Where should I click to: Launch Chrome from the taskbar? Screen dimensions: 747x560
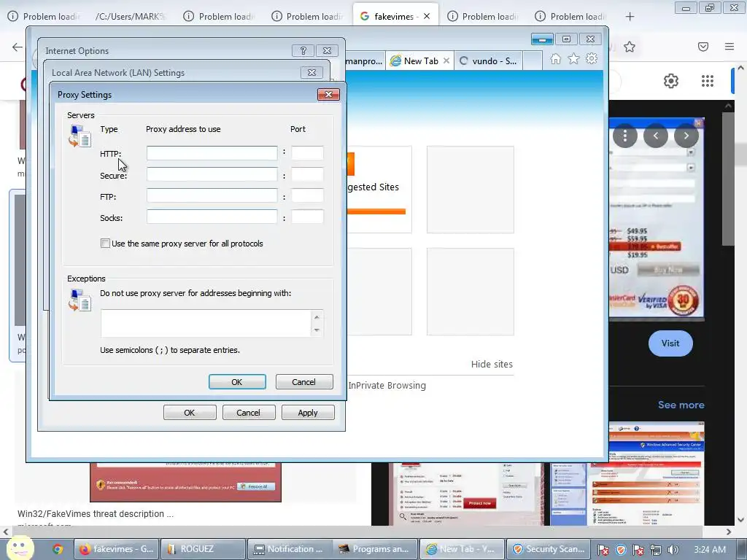pos(58,549)
